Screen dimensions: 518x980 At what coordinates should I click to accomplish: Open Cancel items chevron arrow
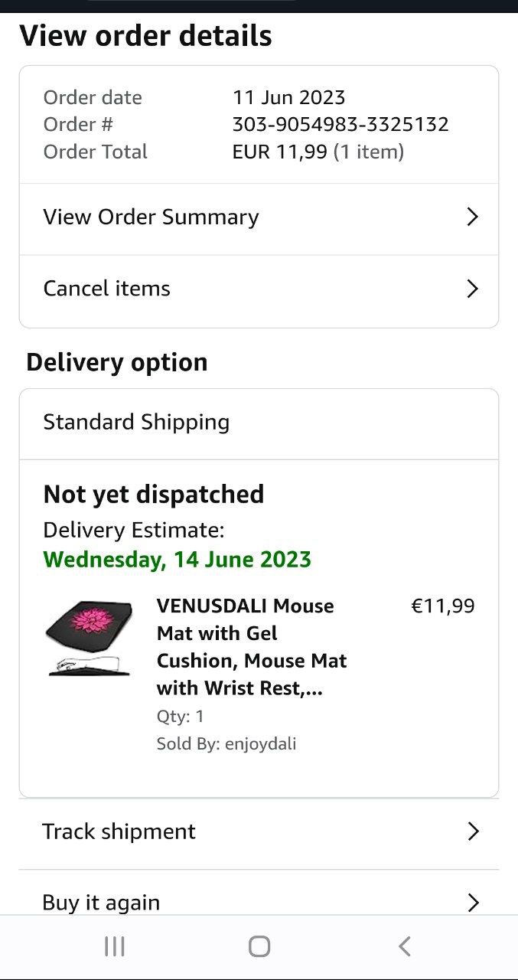click(x=472, y=289)
